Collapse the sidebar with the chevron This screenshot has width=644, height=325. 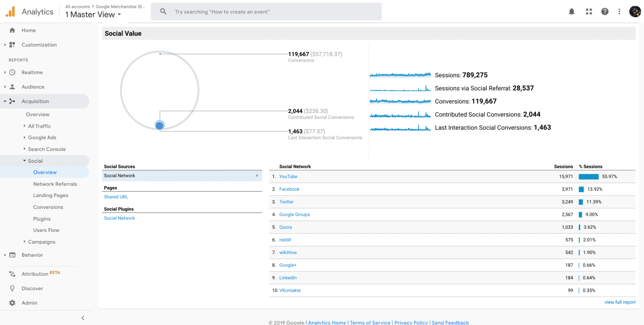coord(83,318)
